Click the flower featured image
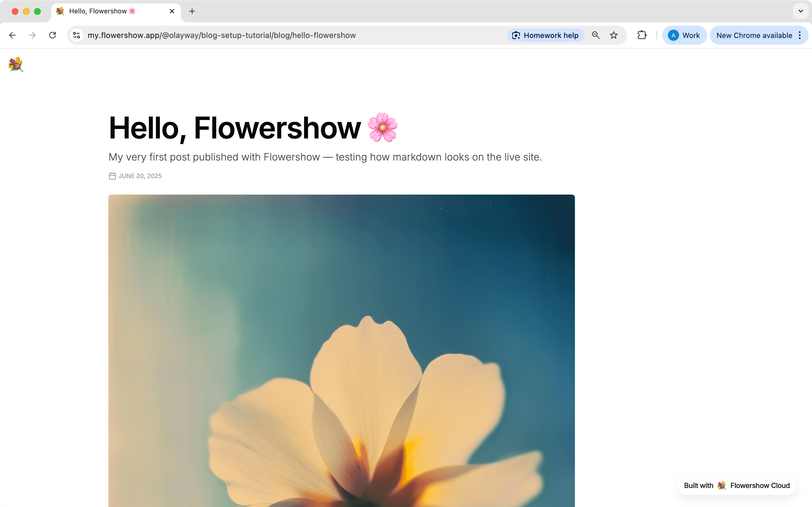 (x=341, y=351)
